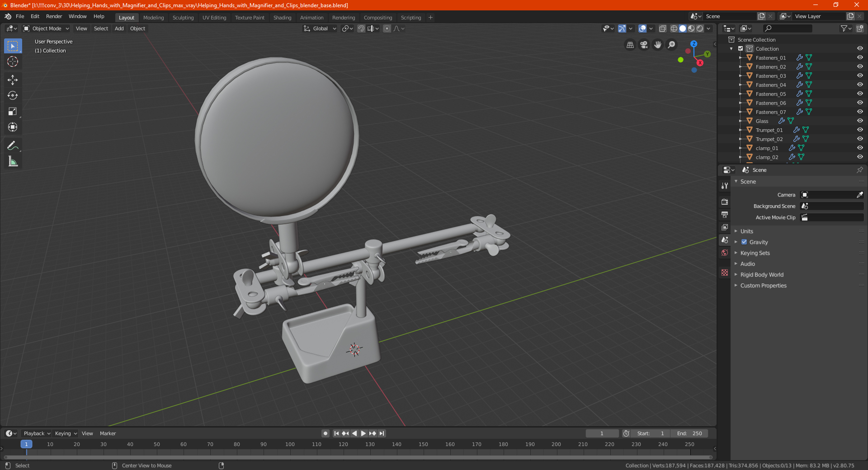Click the outliner search field
868x470 pixels.
[x=787, y=28]
